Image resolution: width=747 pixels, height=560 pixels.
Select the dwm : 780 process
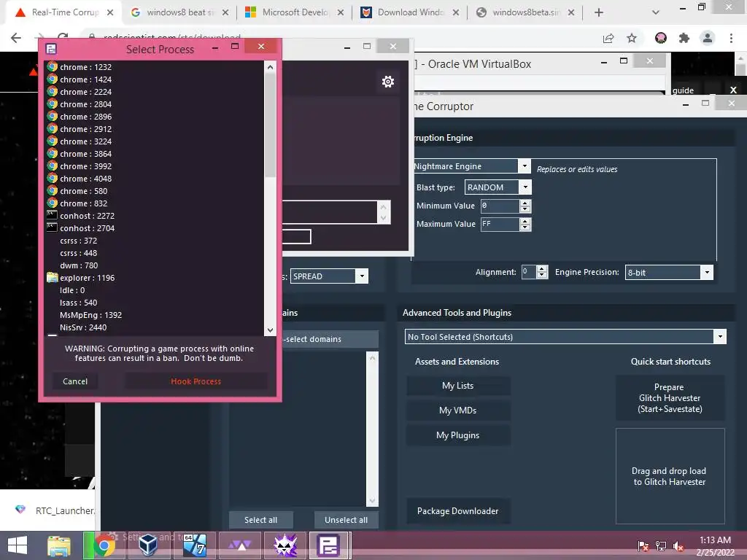(x=79, y=265)
